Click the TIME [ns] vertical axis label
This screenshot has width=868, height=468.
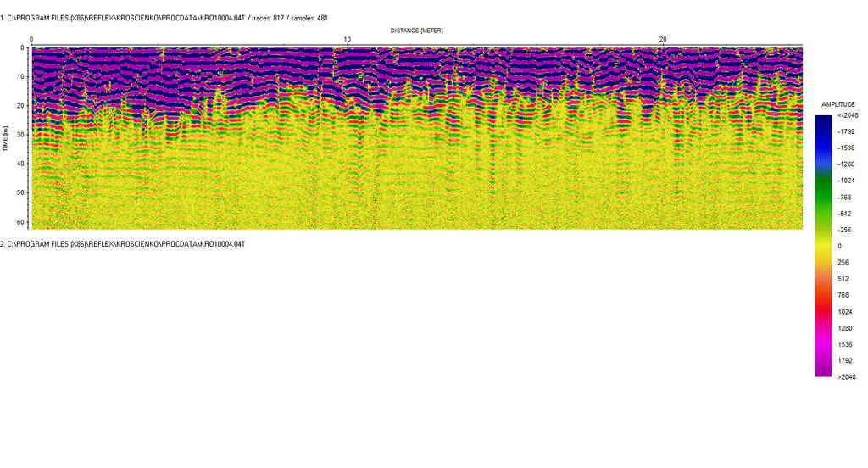pyautogui.click(x=6, y=138)
